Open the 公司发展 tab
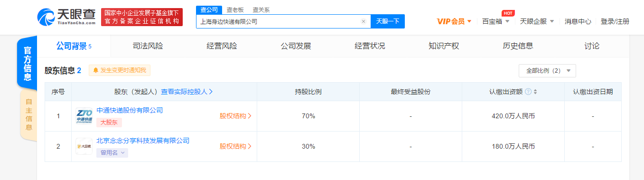This screenshot has height=180, width=644. point(296,46)
